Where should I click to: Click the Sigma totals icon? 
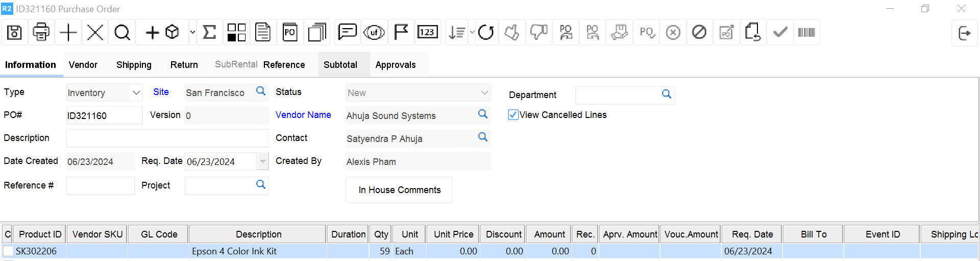(209, 33)
